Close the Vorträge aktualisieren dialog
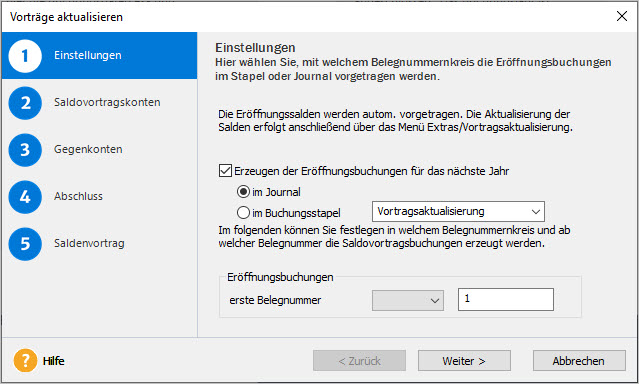The width and height of the screenshot is (639, 384). 622,16
